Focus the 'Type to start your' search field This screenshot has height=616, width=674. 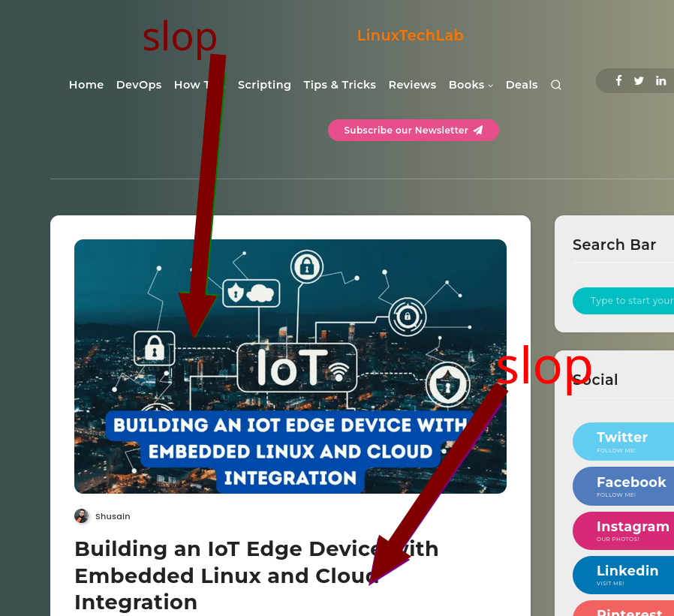click(623, 301)
